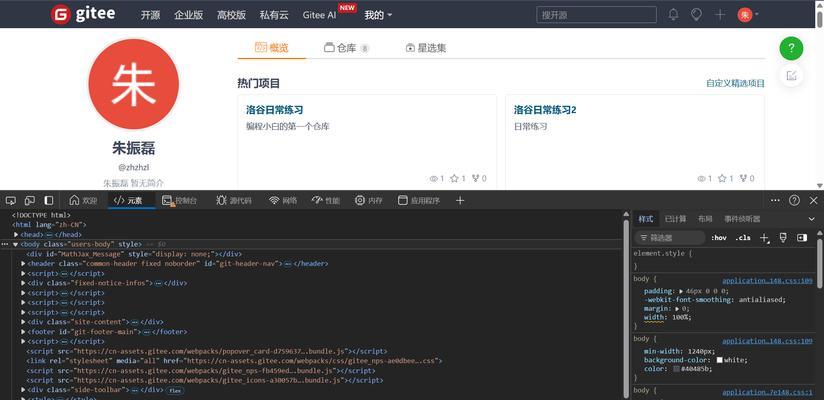Open DevTools more options ellipsis menu

point(776,200)
